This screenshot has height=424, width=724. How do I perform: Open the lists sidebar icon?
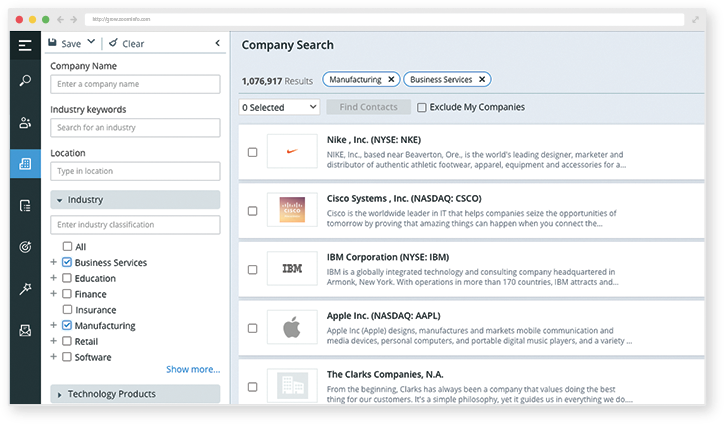coord(25,206)
